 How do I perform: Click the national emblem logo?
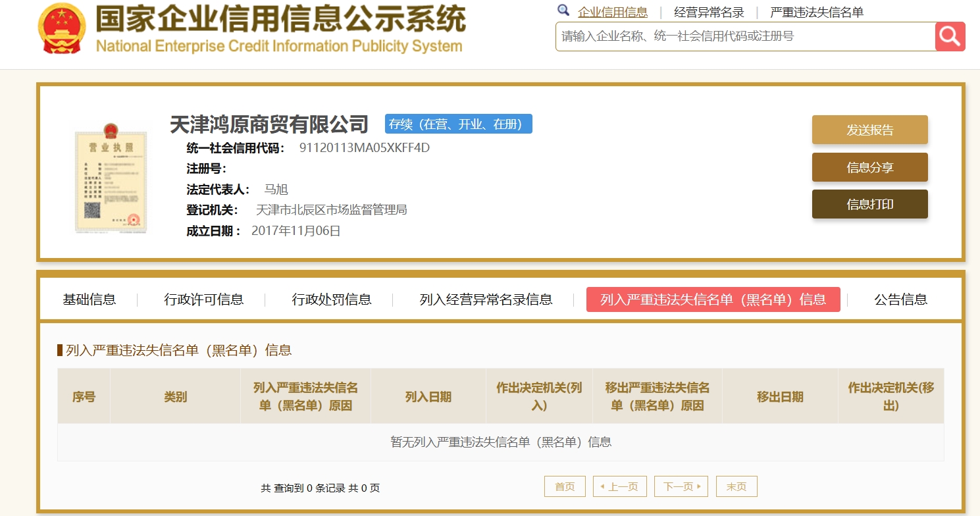61,28
